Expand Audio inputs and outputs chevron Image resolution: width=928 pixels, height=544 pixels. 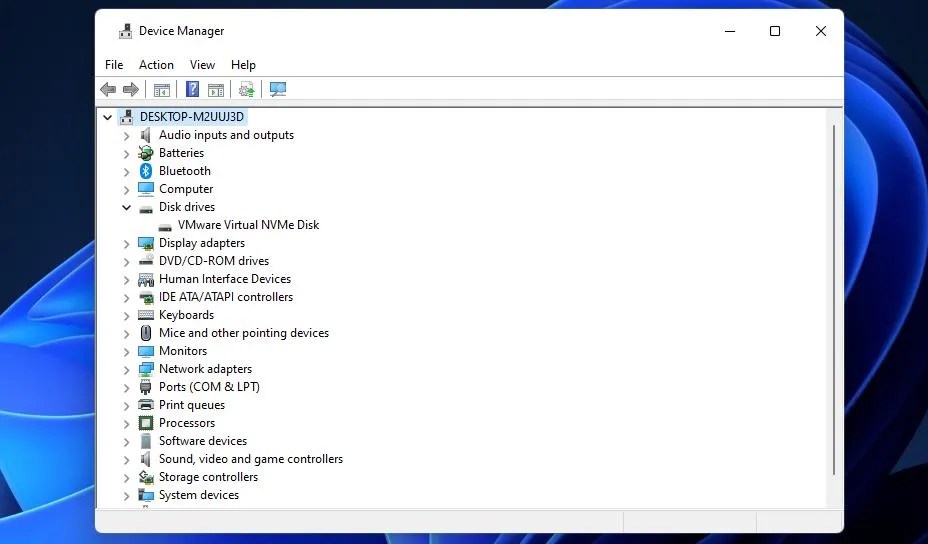[x=126, y=136]
